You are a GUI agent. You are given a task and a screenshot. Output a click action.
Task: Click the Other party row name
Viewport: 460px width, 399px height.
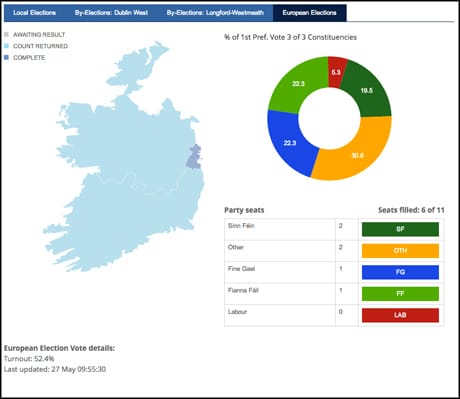(236, 247)
